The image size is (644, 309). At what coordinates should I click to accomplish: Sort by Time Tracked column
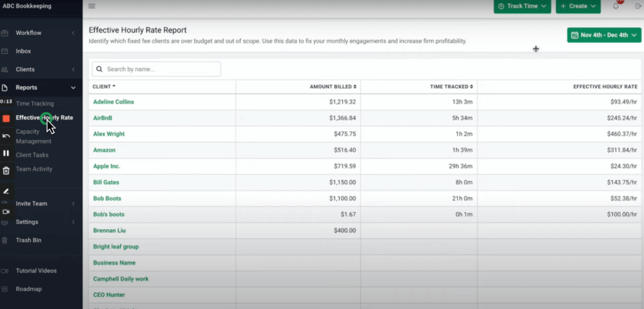[452, 87]
